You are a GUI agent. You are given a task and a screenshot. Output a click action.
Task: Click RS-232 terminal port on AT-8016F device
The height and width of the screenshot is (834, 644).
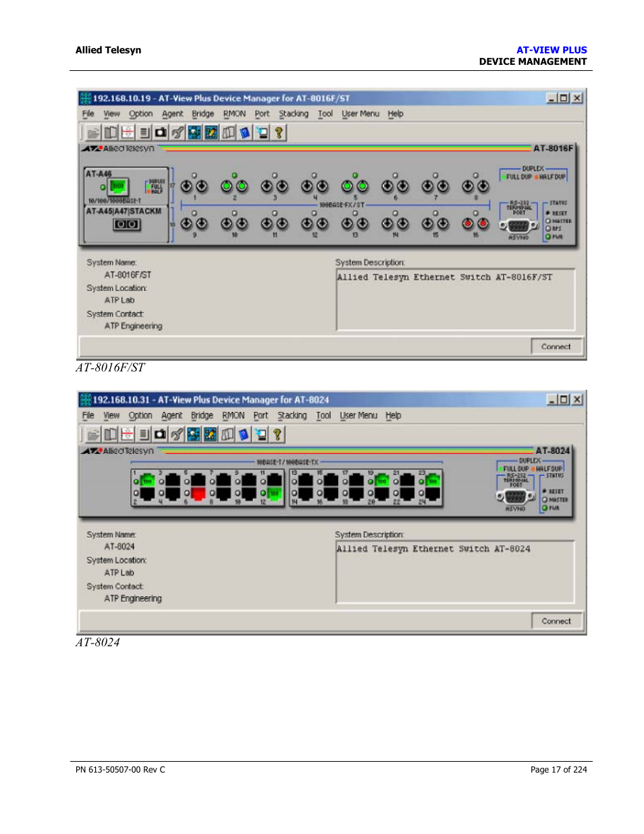click(518, 226)
